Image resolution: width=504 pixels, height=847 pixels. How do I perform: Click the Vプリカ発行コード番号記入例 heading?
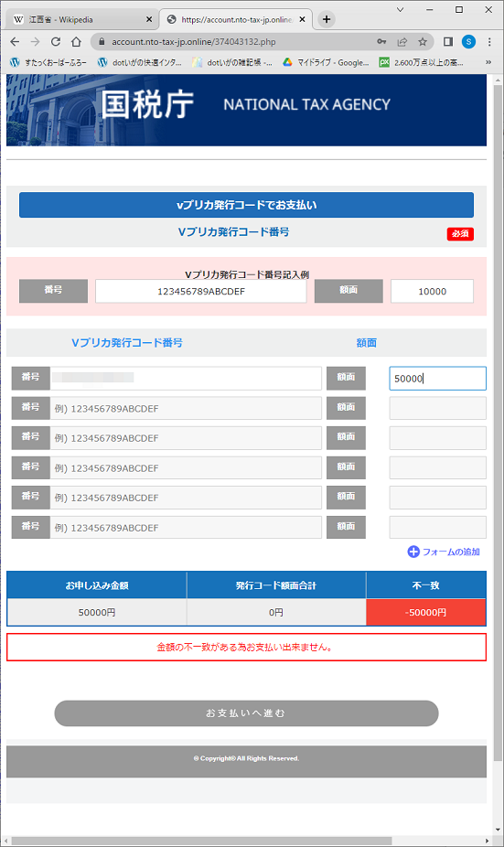coord(247,274)
